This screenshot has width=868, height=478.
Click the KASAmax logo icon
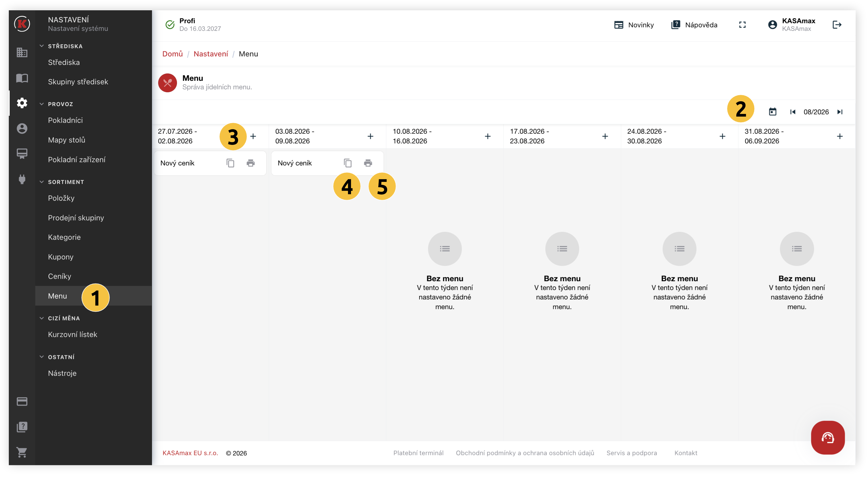(x=22, y=24)
